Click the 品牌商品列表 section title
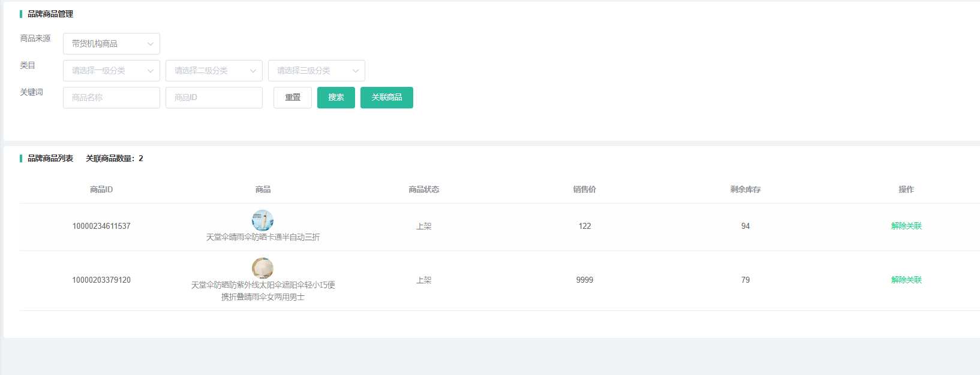Image resolution: width=980 pixels, height=375 pixels. pyautogui.click(x=50, y=158)
